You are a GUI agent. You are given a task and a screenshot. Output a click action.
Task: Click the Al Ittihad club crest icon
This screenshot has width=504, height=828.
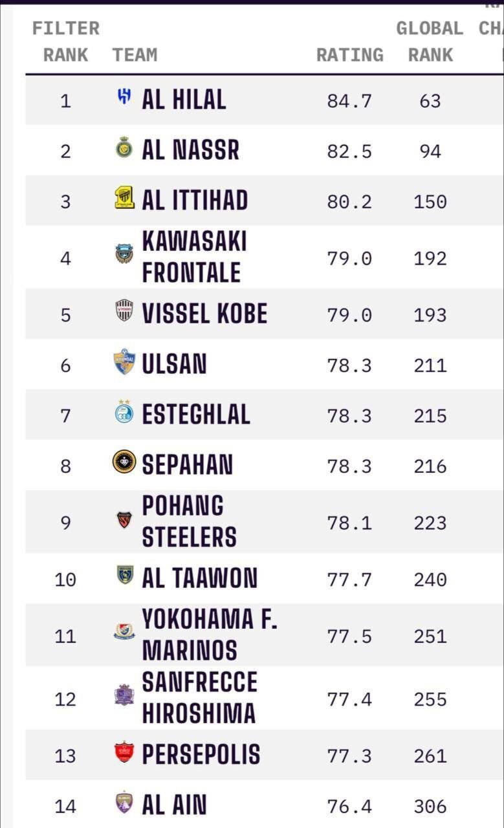click(x=124, y=198)
